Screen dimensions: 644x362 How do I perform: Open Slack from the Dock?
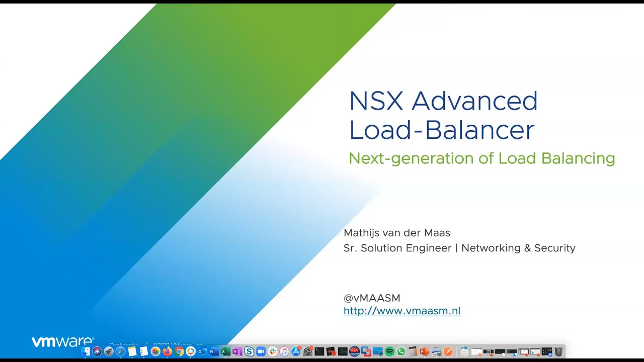pos(272,351)
